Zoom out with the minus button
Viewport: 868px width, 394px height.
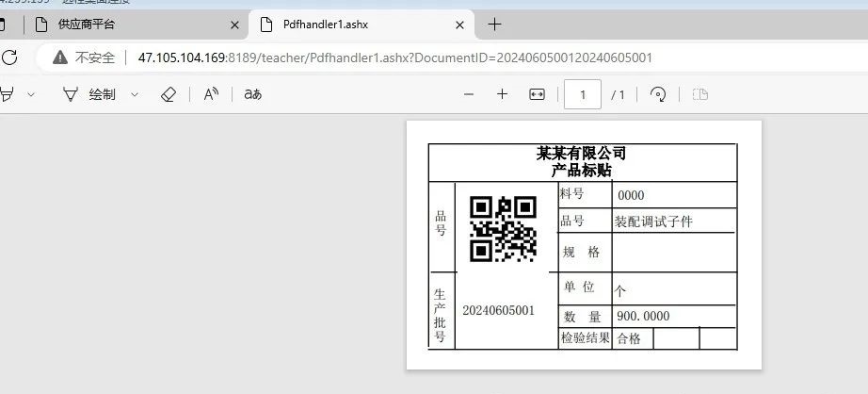[469, 94]
